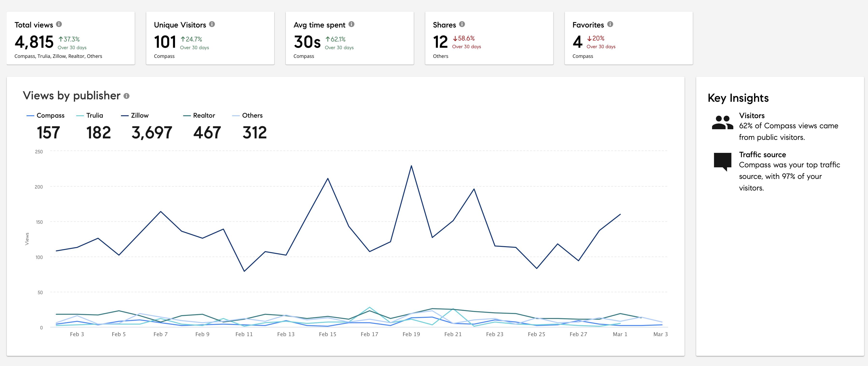The image size is (868, 366).
Task: Click info icon next to Avg time spent
Action: click(x=351, y=24)
